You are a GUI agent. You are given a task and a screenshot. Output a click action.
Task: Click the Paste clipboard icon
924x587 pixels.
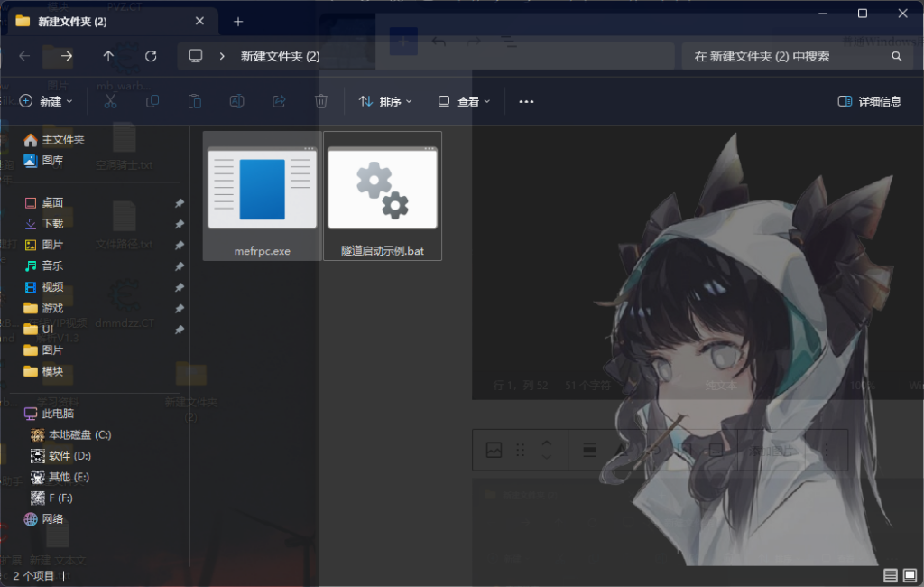pos(194,101)
